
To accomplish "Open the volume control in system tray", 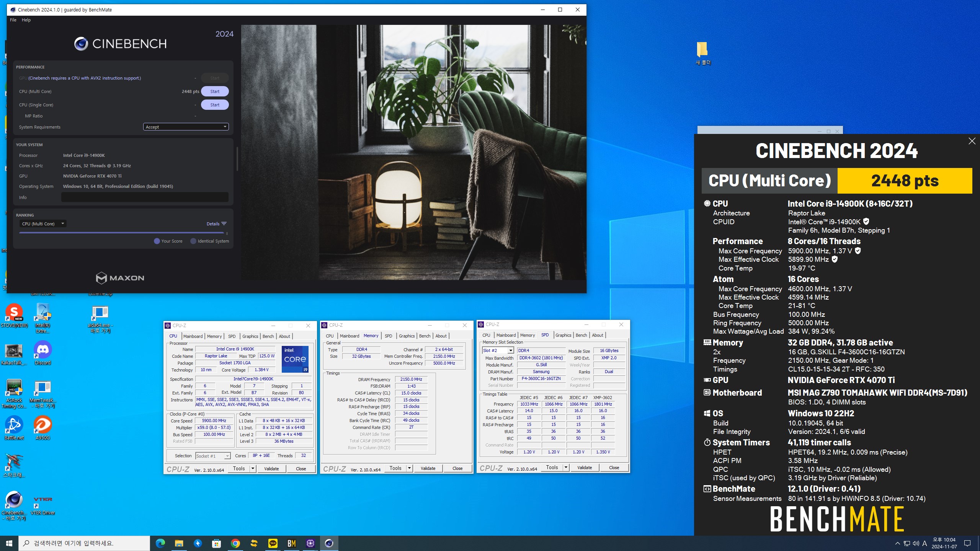I will click(916, 543).
